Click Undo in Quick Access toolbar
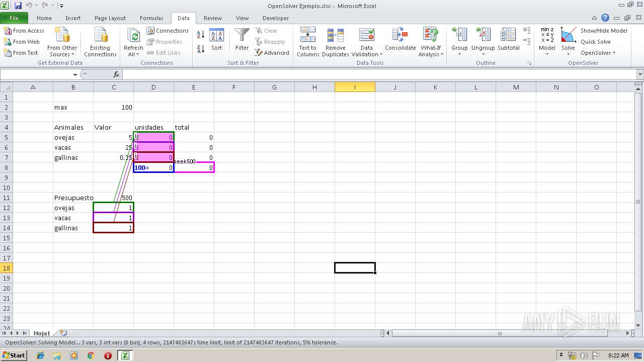The image size is (644, 362). pyautogui.click(x=29, y=6)
